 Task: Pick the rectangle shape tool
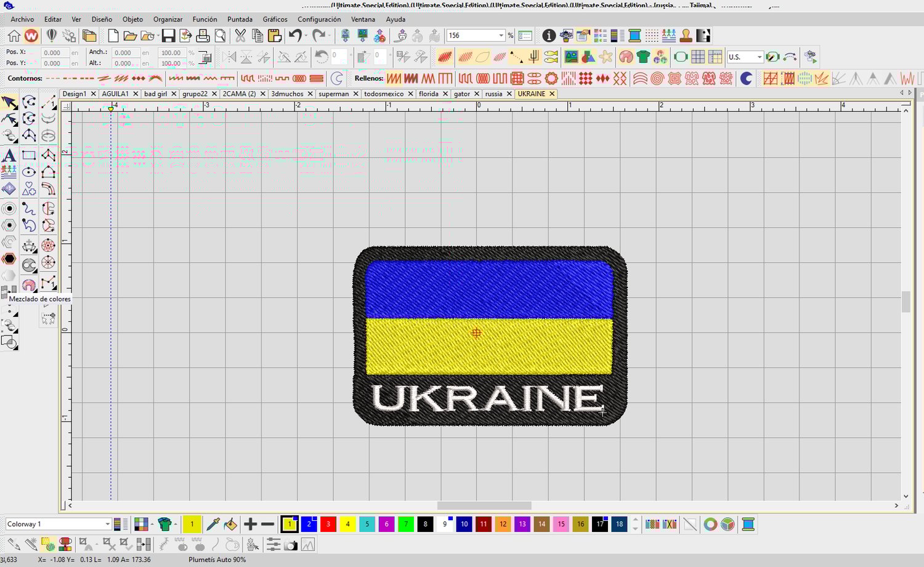[29, 155]
